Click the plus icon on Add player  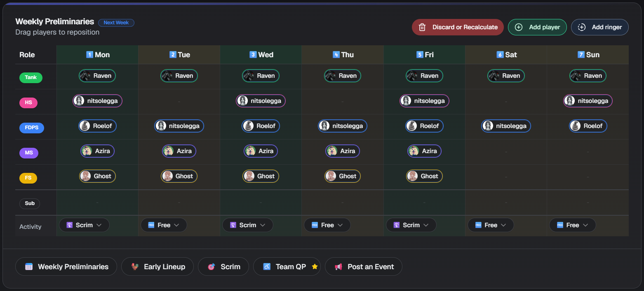519,27
